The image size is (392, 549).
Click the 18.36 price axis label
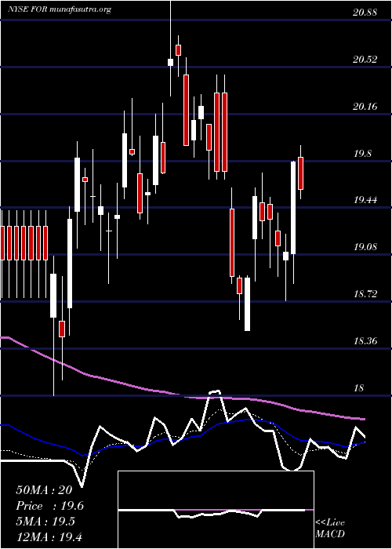[365, 341]
